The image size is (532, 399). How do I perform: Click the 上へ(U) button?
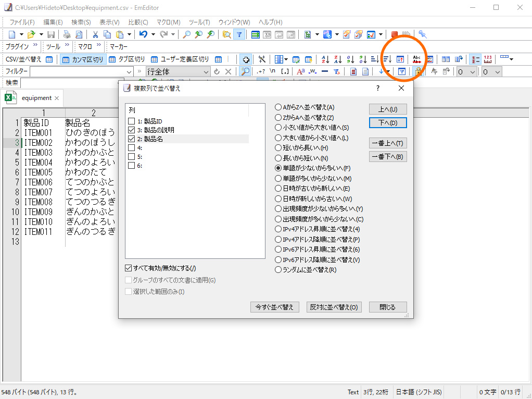click(388, 109)
